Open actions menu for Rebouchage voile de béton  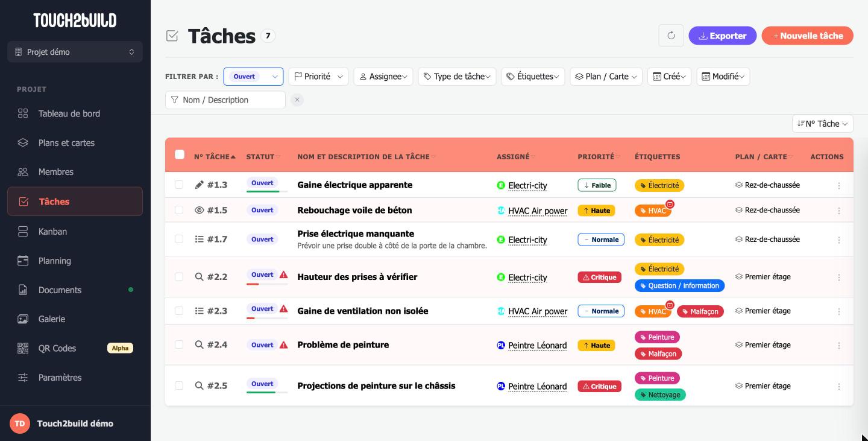click(x=838, y=211)
